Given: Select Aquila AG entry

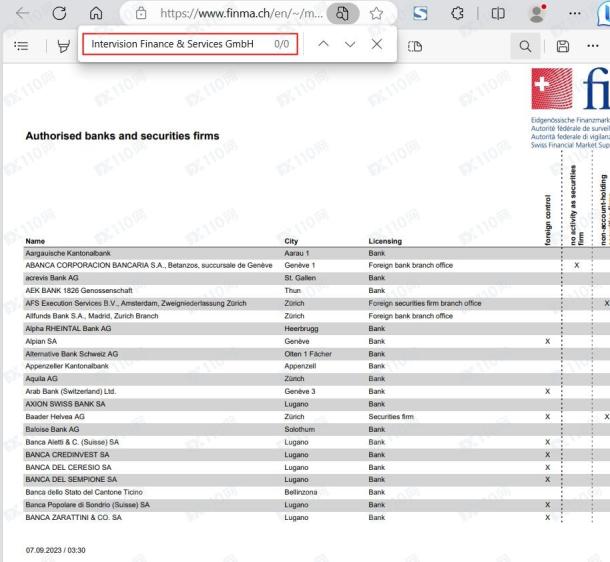Looking at the screenshot, I should pos(41,378).
